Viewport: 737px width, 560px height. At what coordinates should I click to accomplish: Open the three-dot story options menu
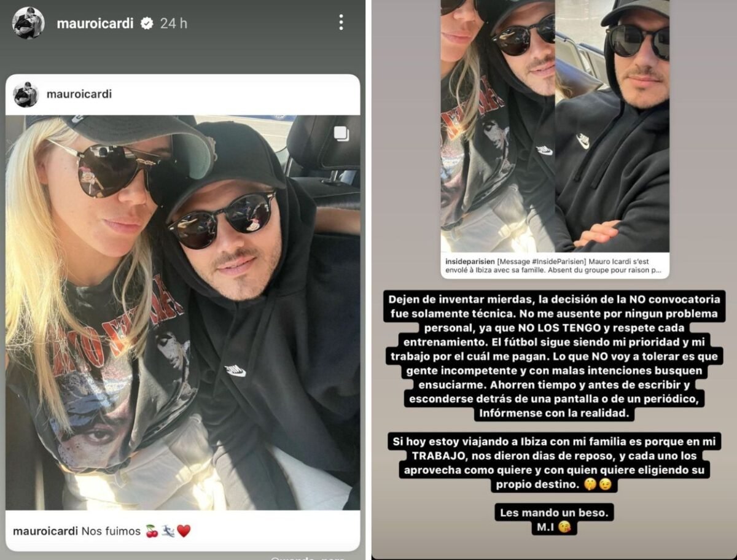pos(341,23)
